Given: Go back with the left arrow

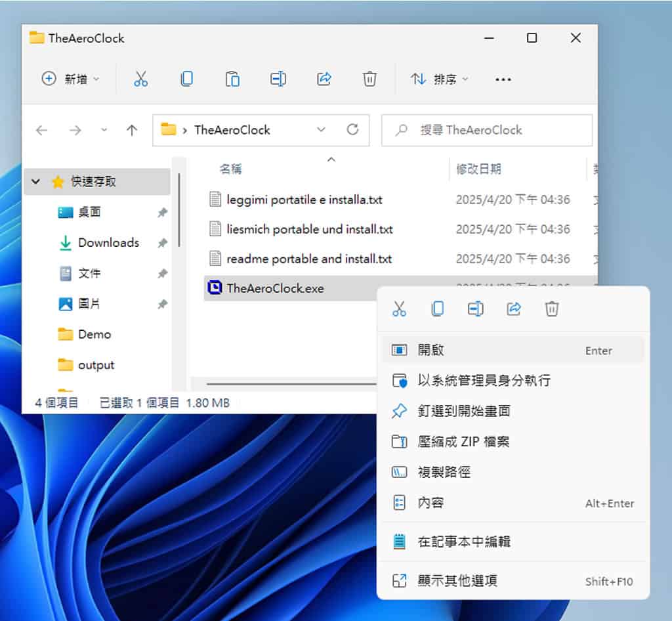Looking at the screenshot, I should point(41,130).
